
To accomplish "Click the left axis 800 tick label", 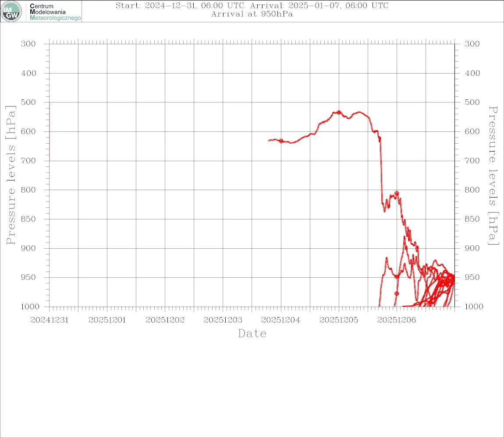I will 28,190.
